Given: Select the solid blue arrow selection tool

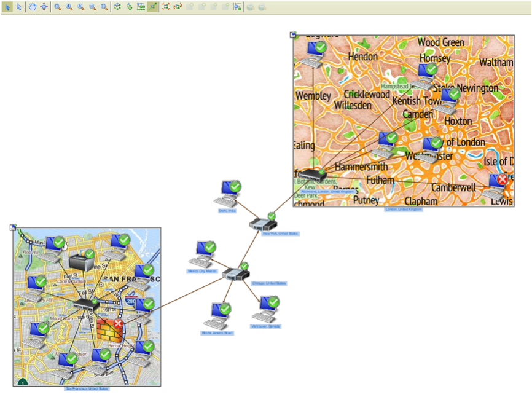Looking at the screenshot, I should (x=7, y=7).
